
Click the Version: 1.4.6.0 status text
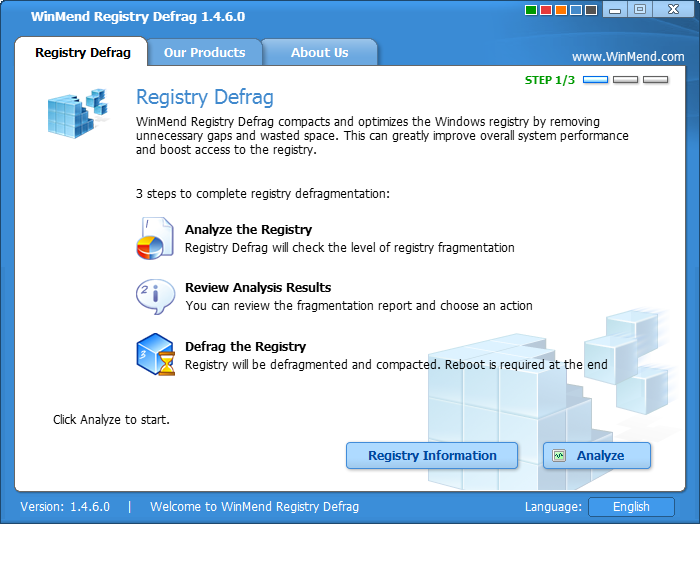coord(65,507)
